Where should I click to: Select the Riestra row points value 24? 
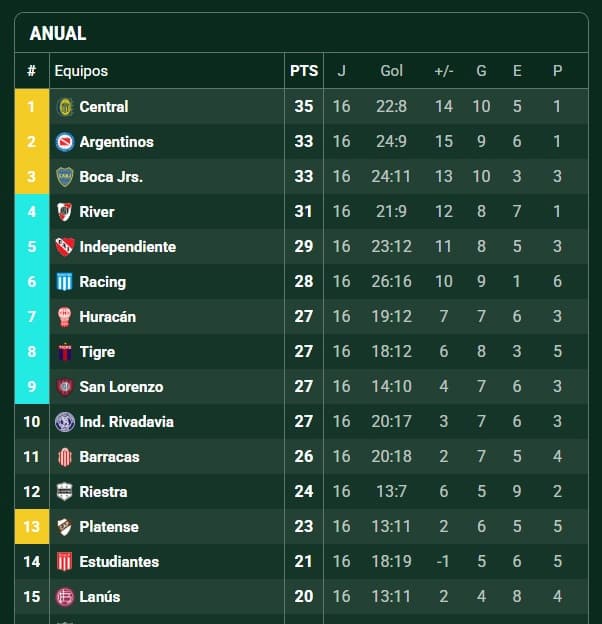(x=304, y=491)
